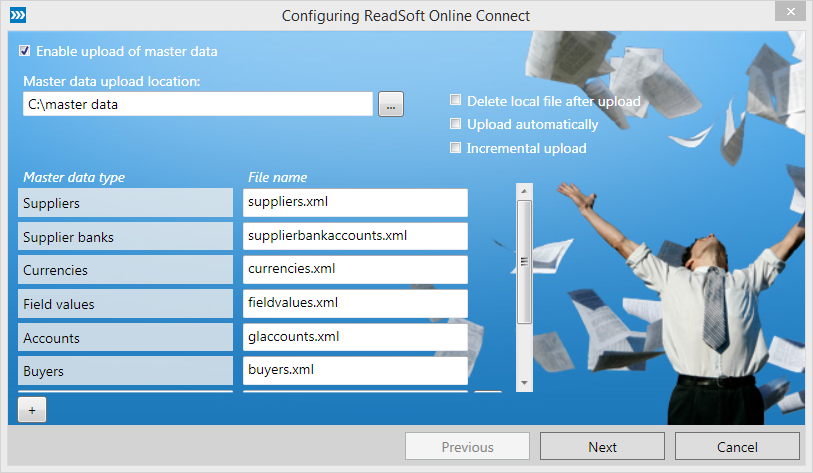Click the disabled Previous button

[467, 447]
